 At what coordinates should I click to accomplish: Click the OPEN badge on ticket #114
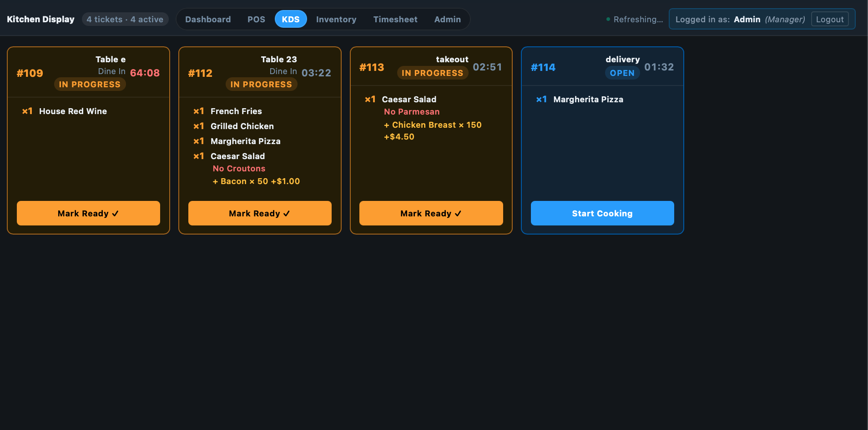point(622,73)
